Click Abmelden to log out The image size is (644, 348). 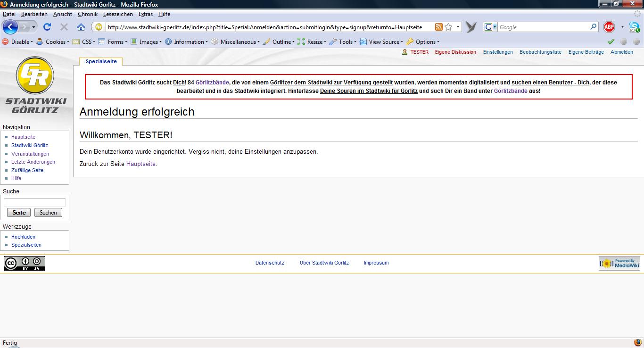click(621, 52)
